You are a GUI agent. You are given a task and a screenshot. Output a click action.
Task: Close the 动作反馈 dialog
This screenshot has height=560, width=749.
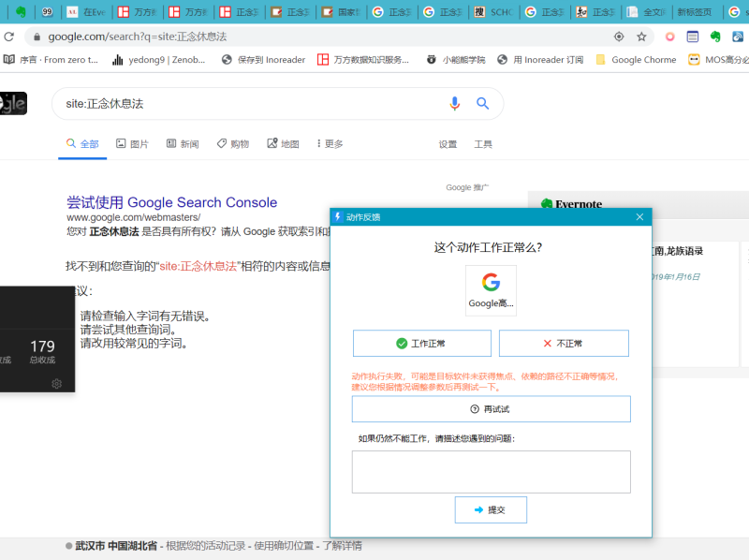pos(639,217)
